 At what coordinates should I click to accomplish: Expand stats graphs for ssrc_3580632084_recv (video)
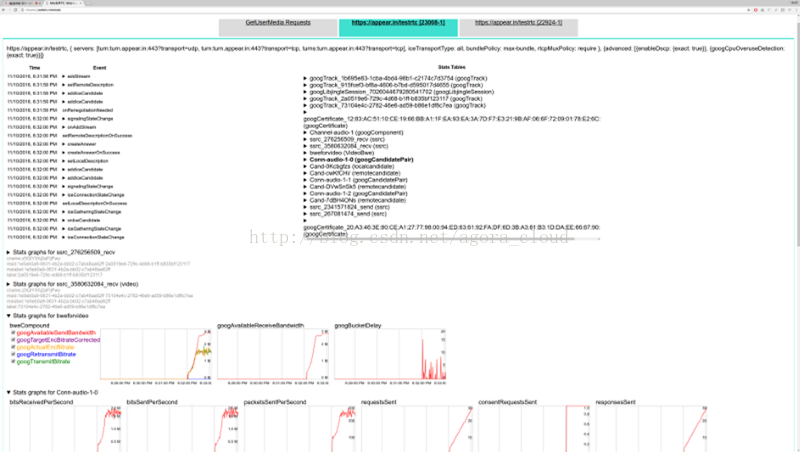(x=9, y=284)
